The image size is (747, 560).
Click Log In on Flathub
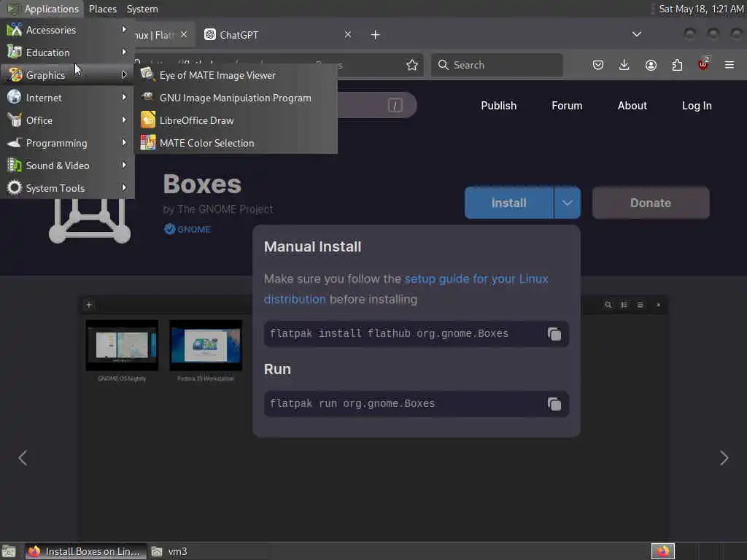click(697, 106)
